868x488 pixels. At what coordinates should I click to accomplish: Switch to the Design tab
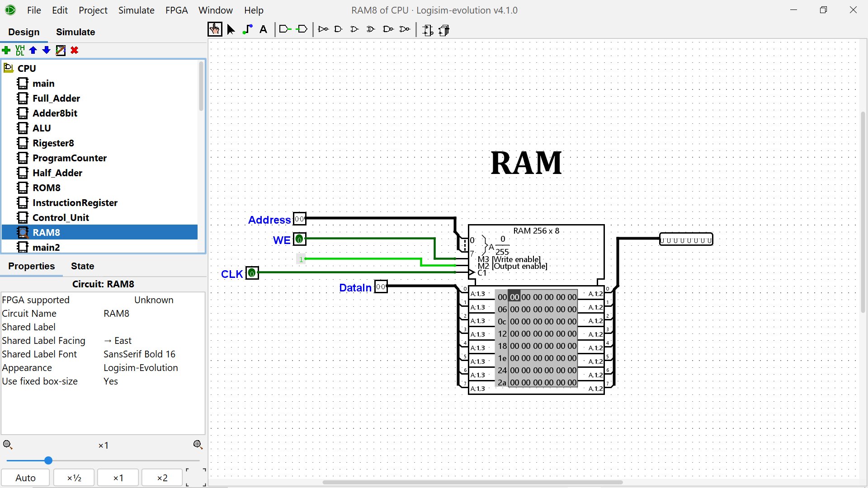coord(24,32)
